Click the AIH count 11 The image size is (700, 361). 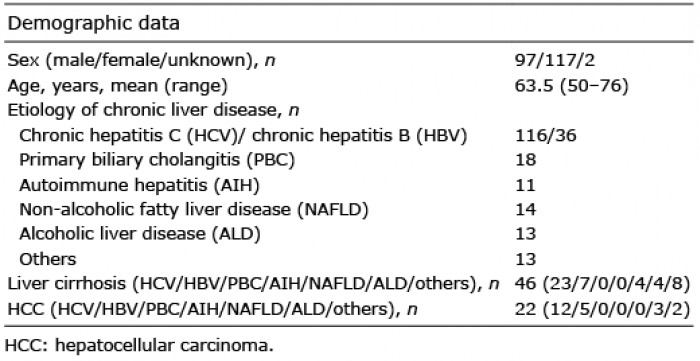[525, 185]
